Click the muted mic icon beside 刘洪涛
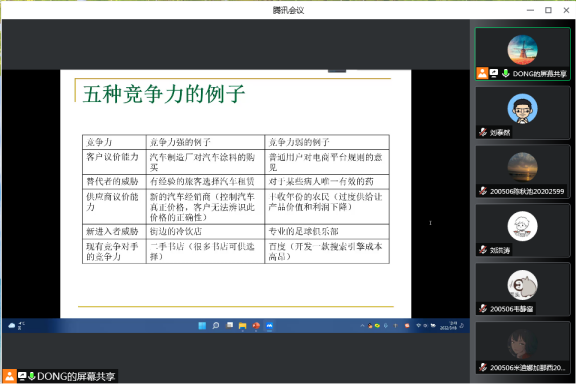 pos(483,250)
